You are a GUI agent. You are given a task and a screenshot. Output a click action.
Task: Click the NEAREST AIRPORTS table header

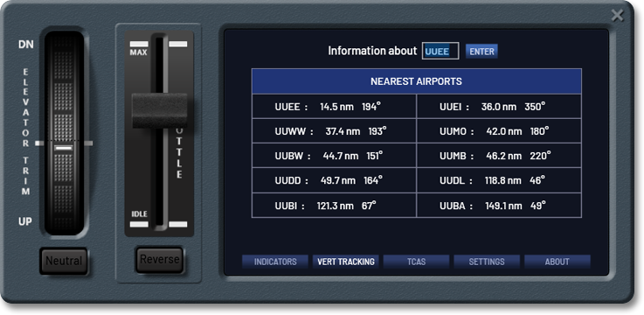(417, 81)
